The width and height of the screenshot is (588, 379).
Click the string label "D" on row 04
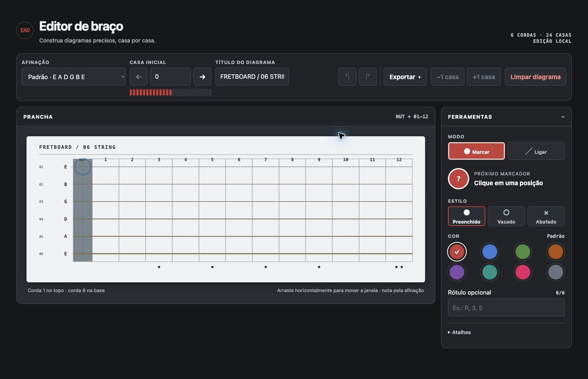65,219
